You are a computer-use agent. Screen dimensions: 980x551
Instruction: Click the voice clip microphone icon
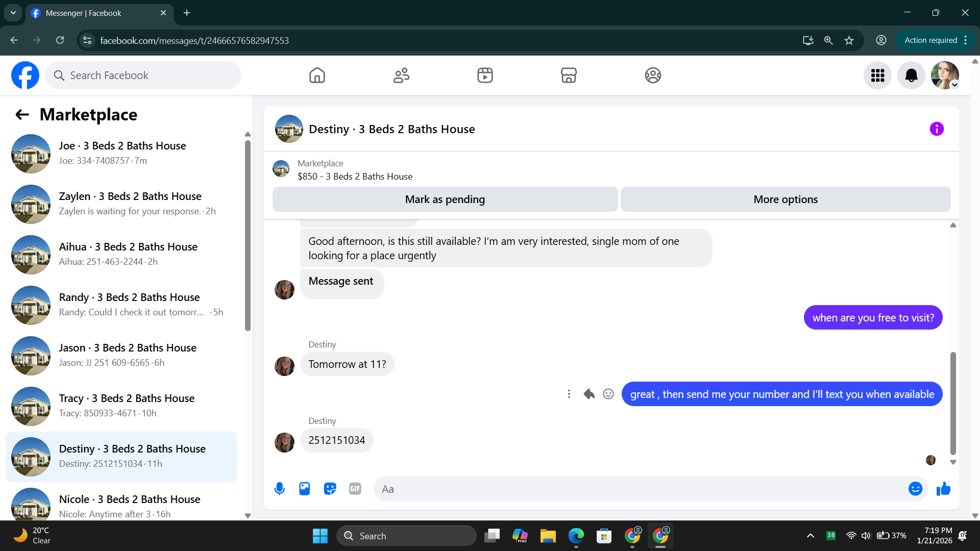[x=279, y=489]
